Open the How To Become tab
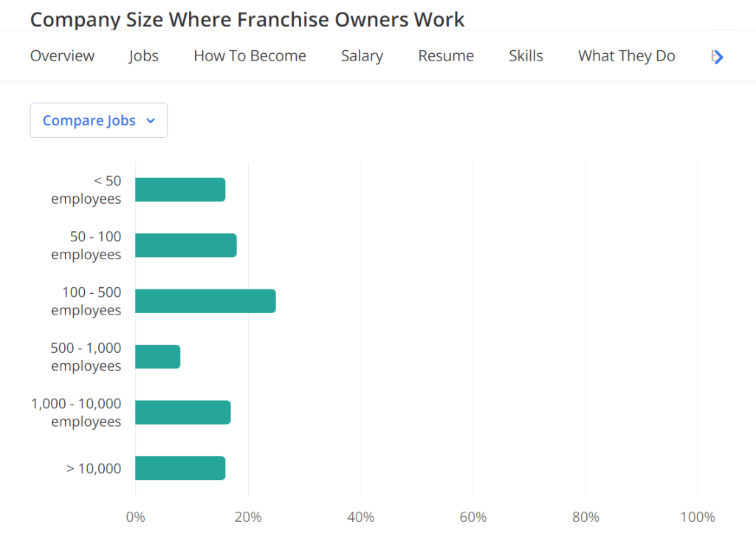The width and height of the screenshot is (756, 553). [x=250, y=56]
